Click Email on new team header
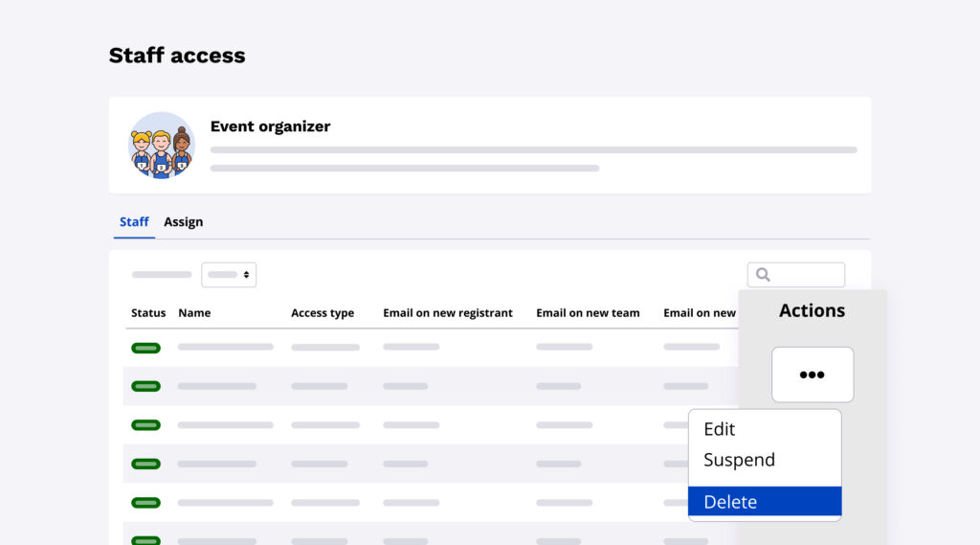Viewport: 980px width, 545px height. tap(588, 313)
